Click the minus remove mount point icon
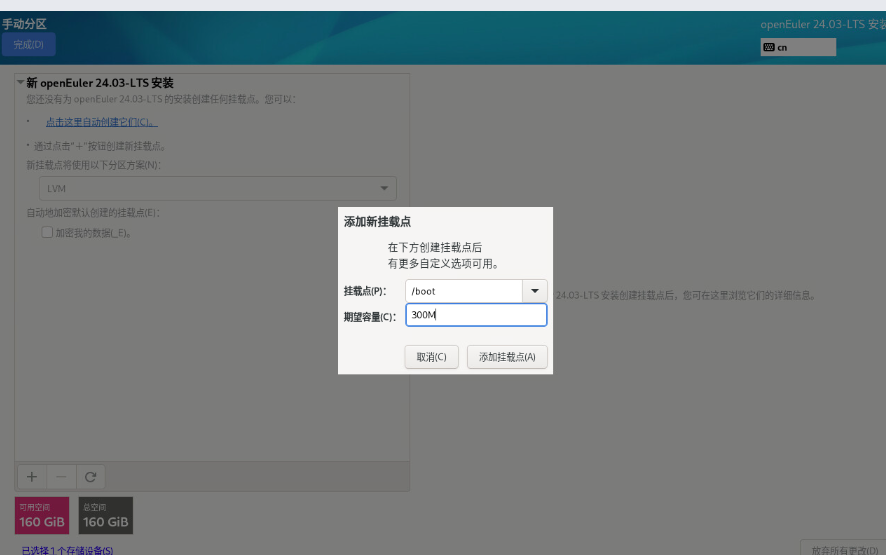This screenshot has width=886, height=555. [x=61, y=477]
